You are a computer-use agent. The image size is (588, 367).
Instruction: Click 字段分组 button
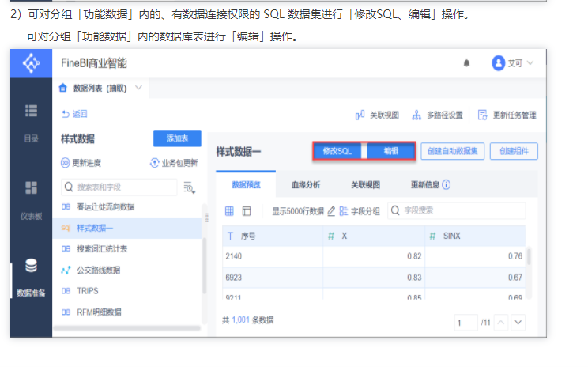click(360, 211)
